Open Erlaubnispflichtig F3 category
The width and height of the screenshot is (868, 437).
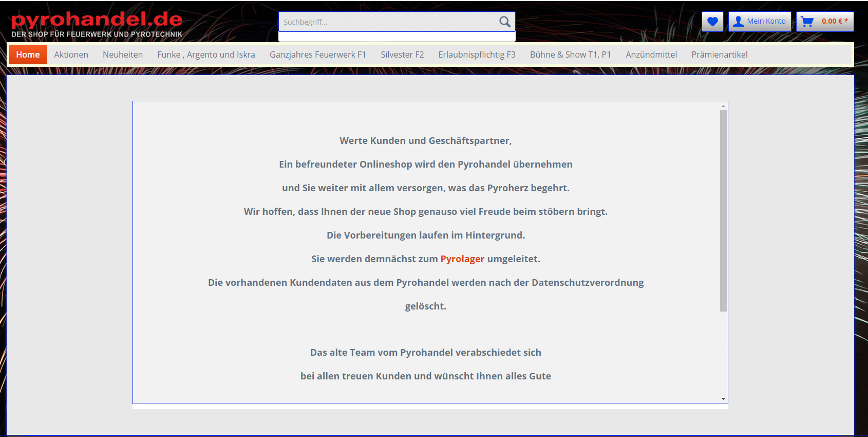[477, 54]
